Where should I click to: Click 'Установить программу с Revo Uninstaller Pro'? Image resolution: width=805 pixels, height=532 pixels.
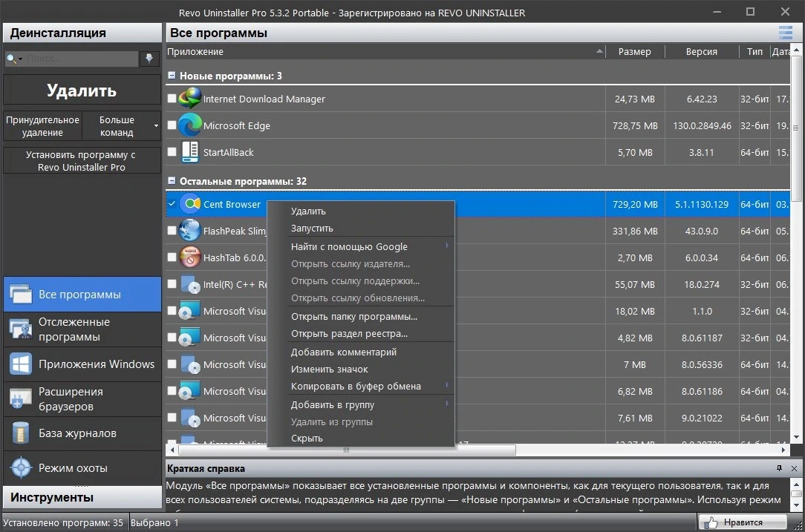tap(82, 160)
